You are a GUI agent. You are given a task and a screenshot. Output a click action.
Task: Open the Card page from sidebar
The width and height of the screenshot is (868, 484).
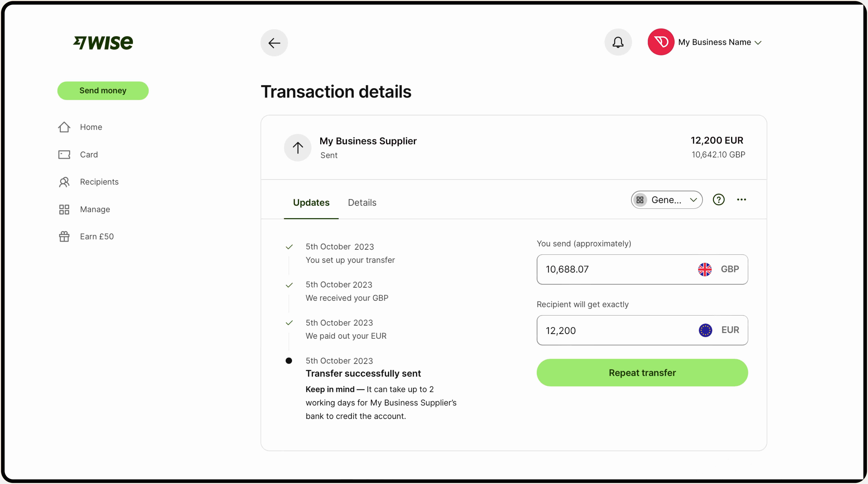point(89,155)
